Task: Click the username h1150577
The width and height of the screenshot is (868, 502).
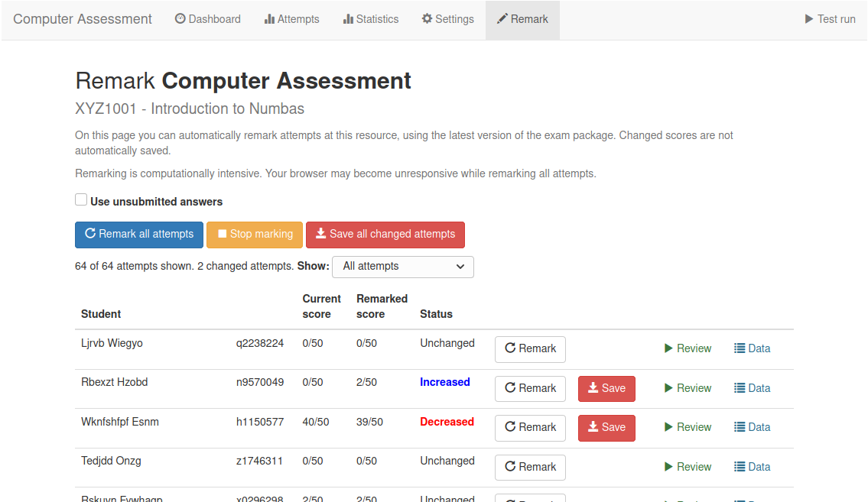Action: 260,423
